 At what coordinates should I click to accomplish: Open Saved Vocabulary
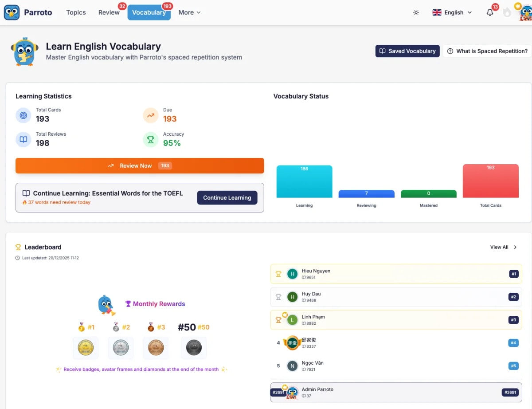[407, 51]
